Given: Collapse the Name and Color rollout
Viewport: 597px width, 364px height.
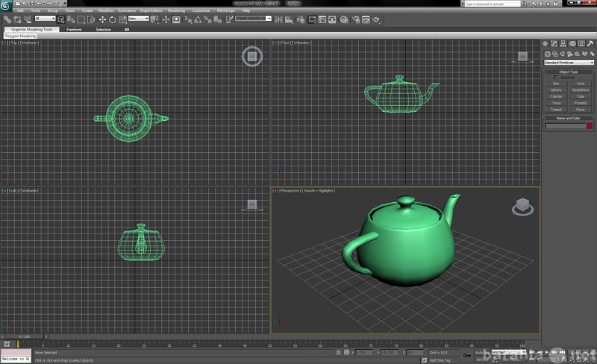Looking at the screenshot, I should [568, 118].
